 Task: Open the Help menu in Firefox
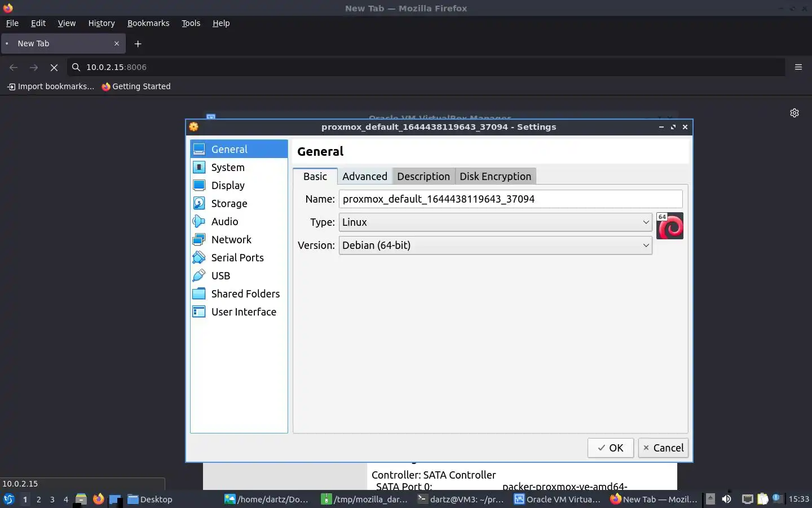point(221,23)
